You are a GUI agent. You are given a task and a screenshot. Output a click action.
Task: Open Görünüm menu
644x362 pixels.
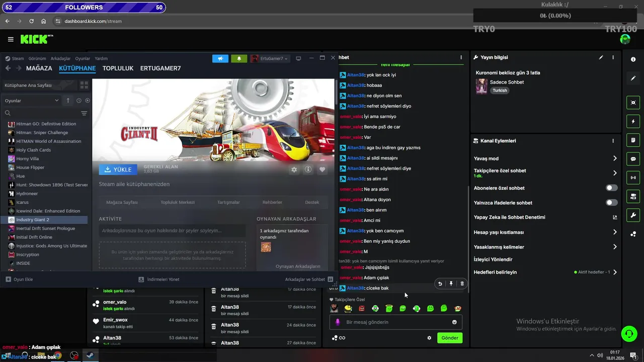tap(37, 58)
